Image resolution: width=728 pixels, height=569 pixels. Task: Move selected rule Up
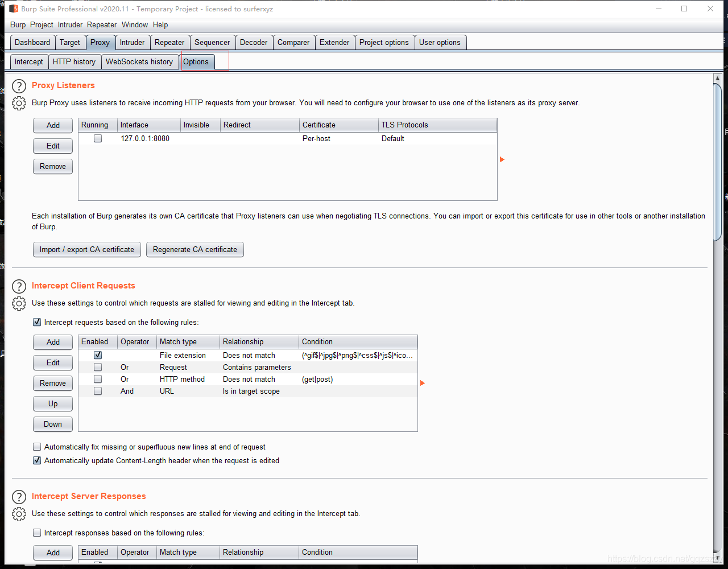[53, 403]
